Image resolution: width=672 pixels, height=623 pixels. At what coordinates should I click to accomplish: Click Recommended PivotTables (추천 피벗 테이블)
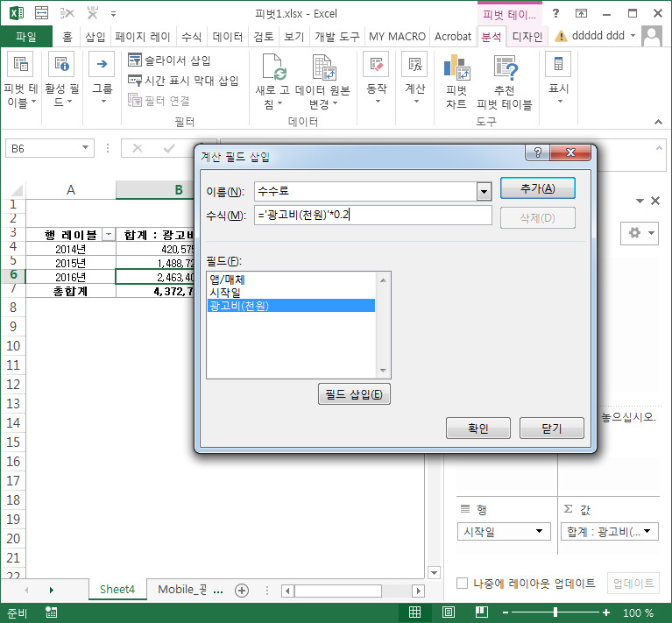pyautogui.click(x=505, y=81)
